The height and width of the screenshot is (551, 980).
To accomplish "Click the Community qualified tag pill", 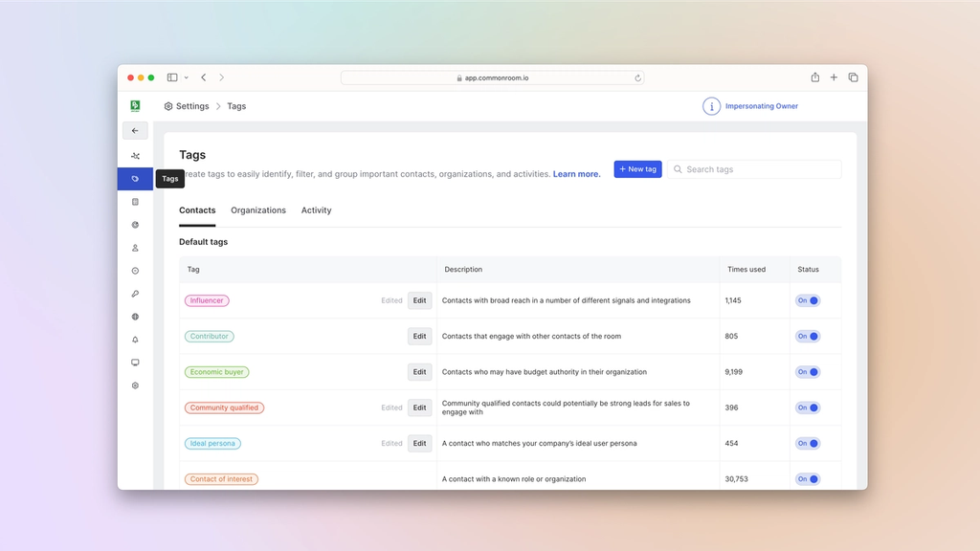I will click(x=224, y=408).
